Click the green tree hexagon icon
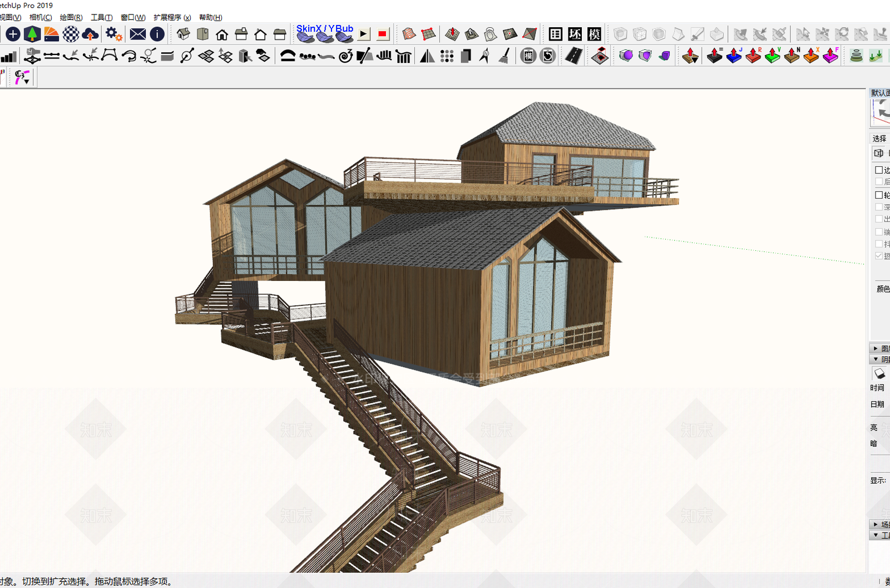Screen dimensions: 890x588 click(x=32, y=34)
